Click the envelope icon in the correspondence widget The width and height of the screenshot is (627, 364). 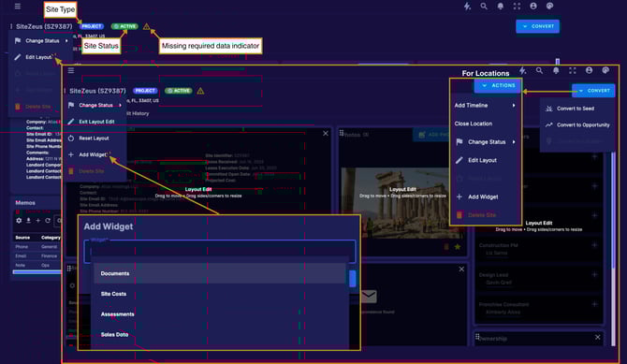point(369,297)
